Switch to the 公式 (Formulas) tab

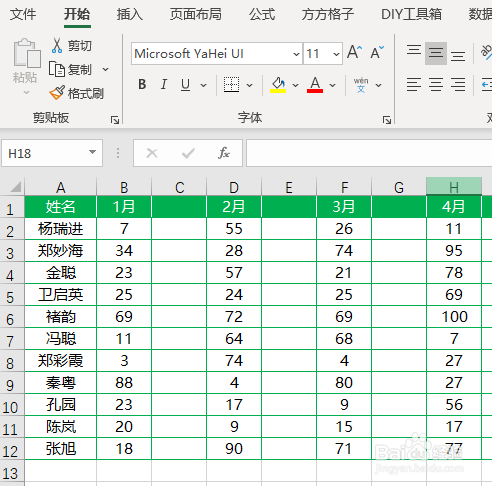pyautogui.click(x=262, y=14)
